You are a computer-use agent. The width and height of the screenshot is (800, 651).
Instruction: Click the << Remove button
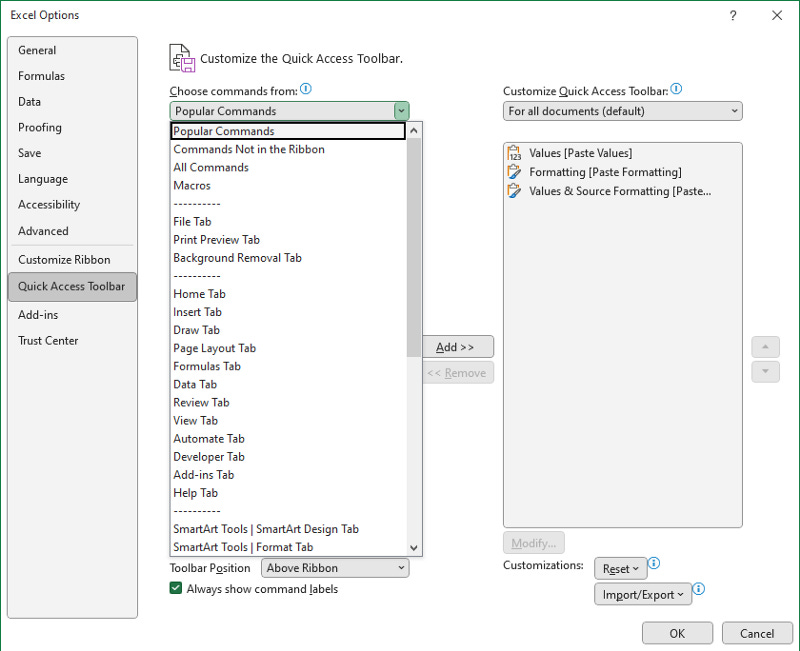(458, 373)
